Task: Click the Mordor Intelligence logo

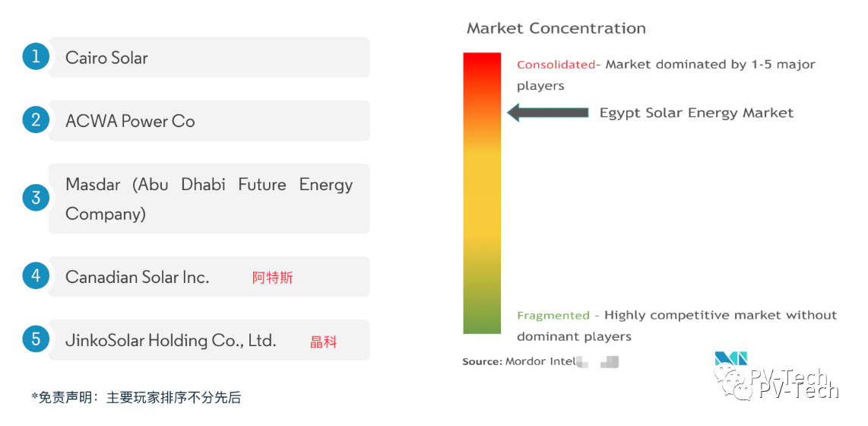Action: point(730,359)
